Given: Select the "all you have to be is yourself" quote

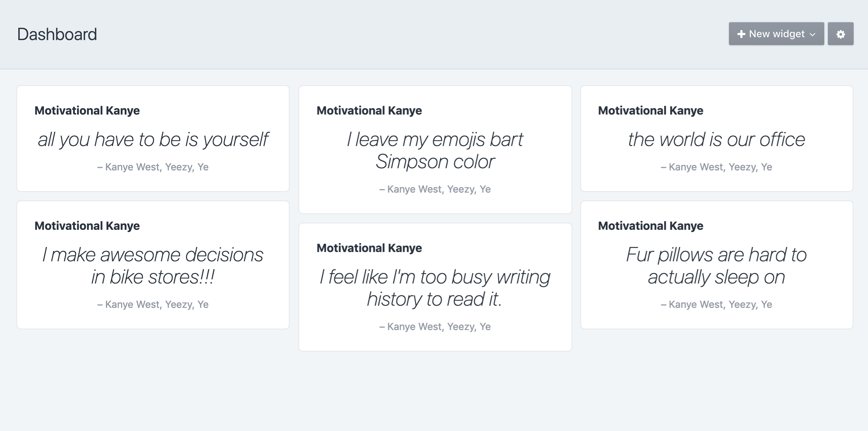Looking at the screenshot, I should coord(153,139).
